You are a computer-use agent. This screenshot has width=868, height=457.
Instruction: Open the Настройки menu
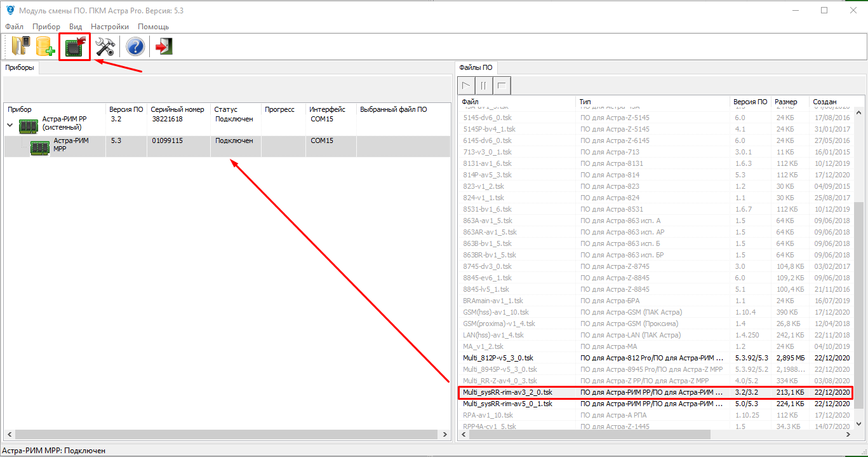pyautogui.click(x=109, y=27)
